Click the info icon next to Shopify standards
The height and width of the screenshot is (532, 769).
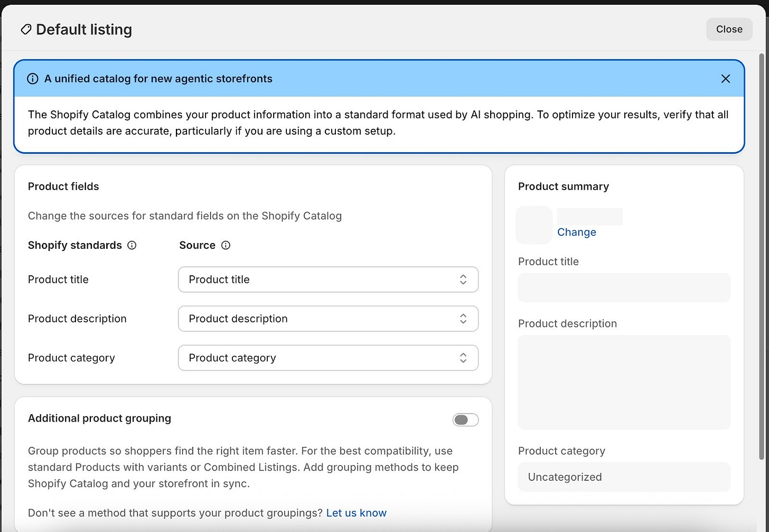tap(132, 245)
